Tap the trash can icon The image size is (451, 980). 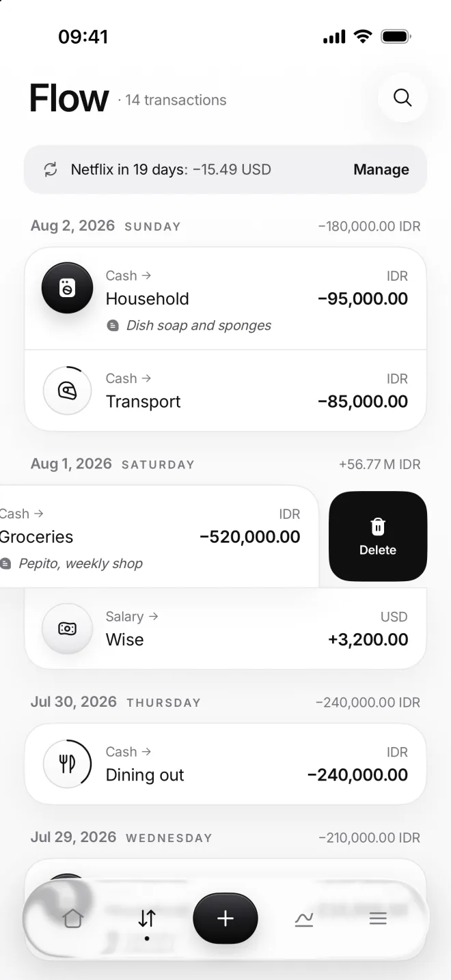coord(378,527)
